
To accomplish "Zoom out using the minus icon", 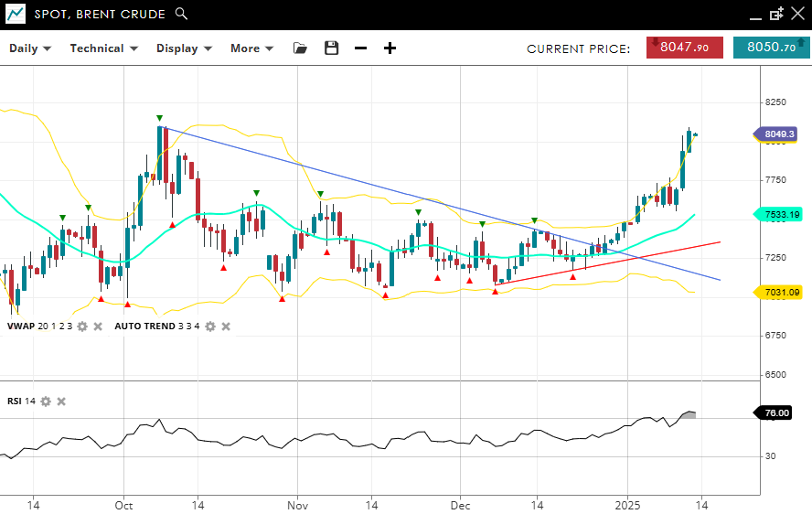I will click(x=360, y=48).
